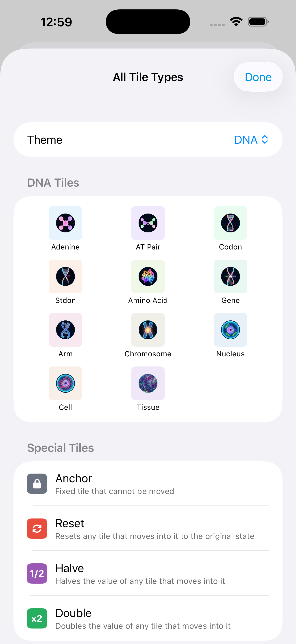Tap the Anchor lock icon

pyautogui.click(x=37, y=483)
